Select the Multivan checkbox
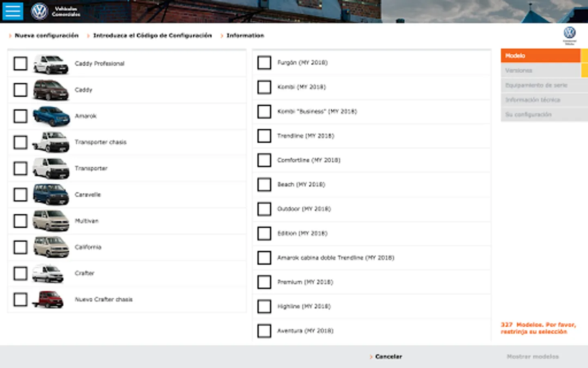Viewport: 588px width, 368px height. pyautogui.click(x=20, y=221)
